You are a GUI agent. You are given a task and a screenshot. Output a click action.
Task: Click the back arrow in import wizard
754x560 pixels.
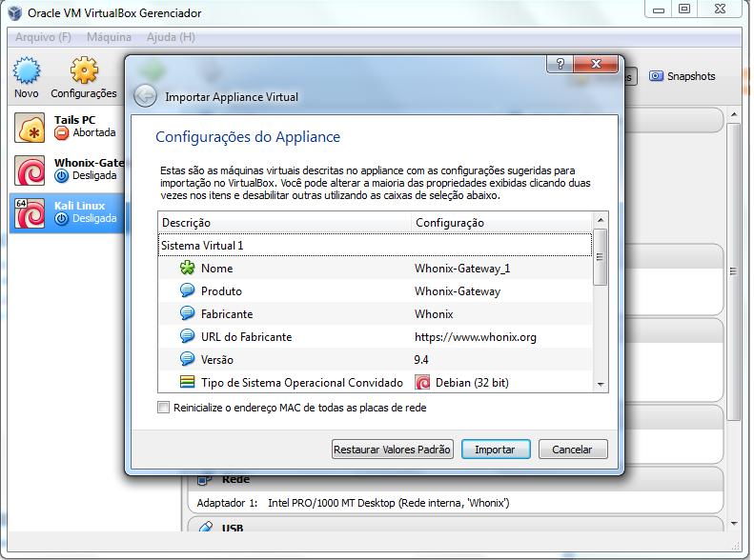(x=145, y=96)
